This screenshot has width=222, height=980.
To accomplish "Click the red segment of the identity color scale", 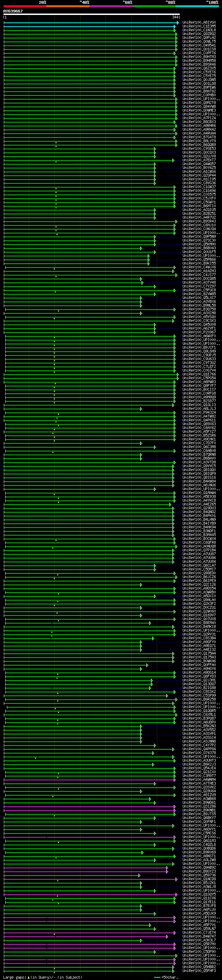I will click(x=25, y=6).
